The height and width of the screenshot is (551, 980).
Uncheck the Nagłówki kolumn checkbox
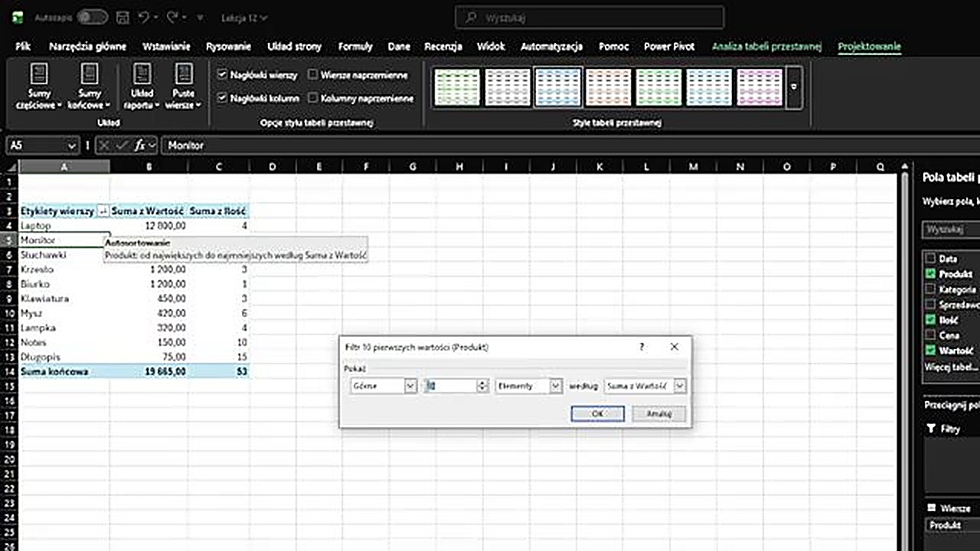(222, 98)
